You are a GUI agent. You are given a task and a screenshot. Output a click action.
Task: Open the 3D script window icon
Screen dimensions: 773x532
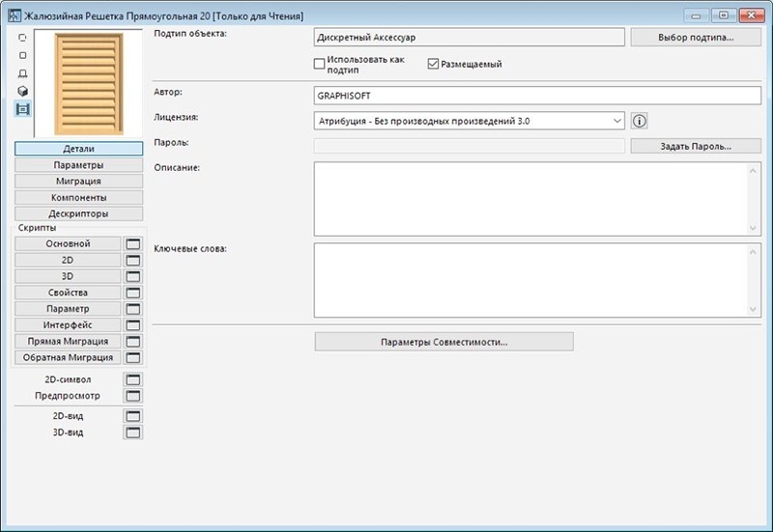[133, 277]
